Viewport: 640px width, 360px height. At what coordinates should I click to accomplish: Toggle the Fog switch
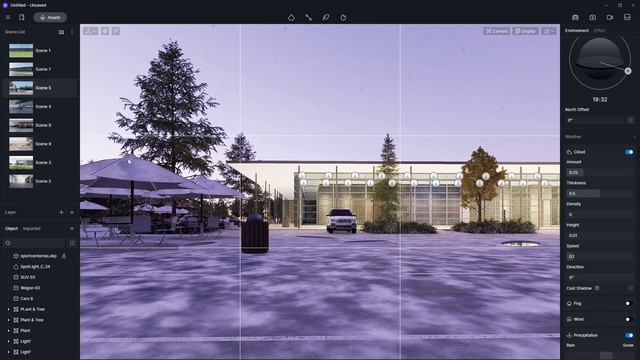click(x=629, y=303)
